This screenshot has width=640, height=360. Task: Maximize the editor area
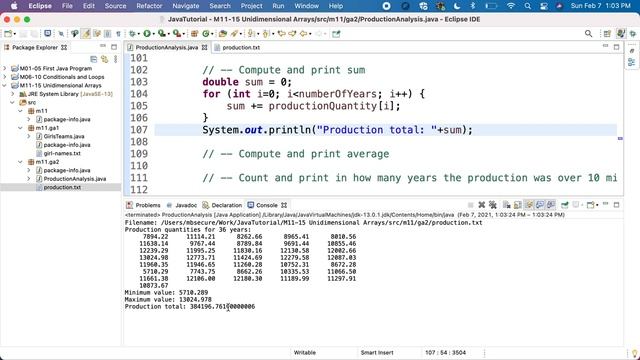(x=616, y=47)
